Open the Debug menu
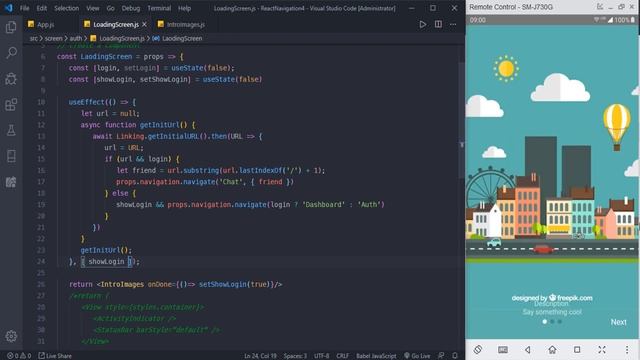This screenshot has height=360, width=640. click(131, 8)
